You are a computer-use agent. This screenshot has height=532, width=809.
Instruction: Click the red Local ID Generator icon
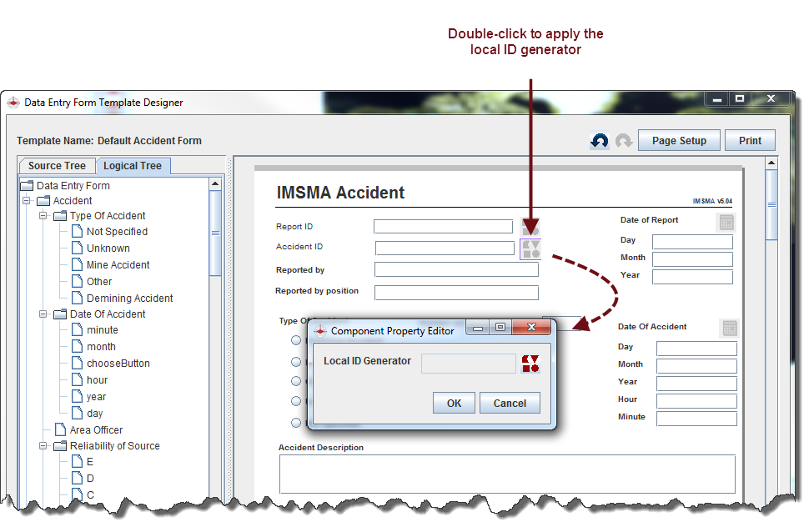pyautogui.click(x=530, y=364)
